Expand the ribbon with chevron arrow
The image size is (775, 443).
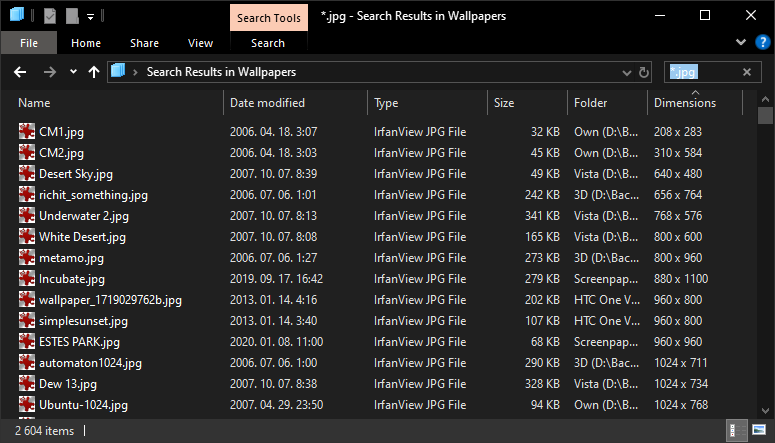coord(741,43)
